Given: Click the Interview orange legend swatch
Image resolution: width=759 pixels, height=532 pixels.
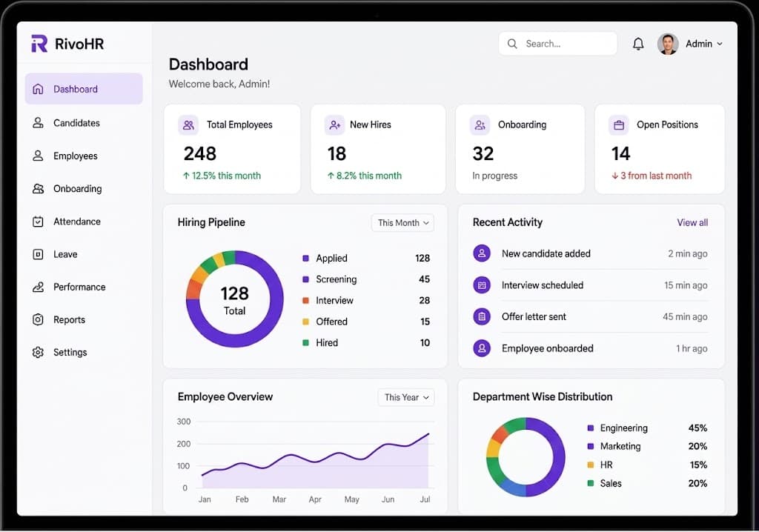Looking at the screenshot, I should coord(305,301).
